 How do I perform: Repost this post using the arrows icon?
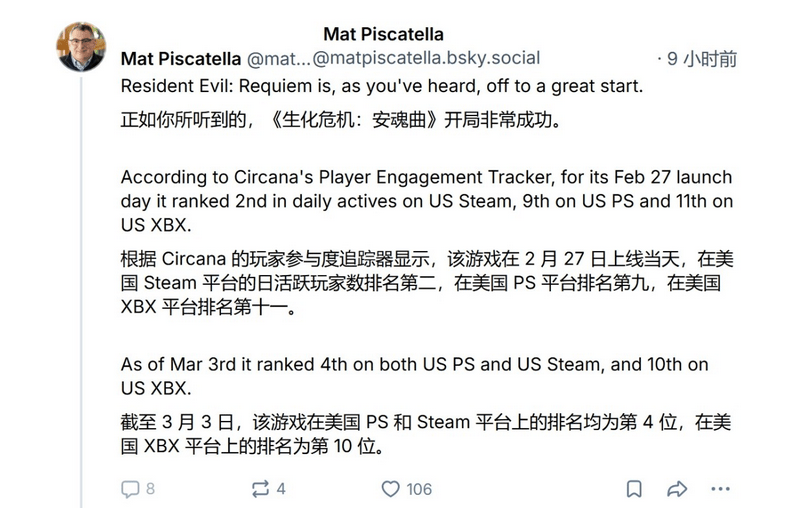[261, 489]
